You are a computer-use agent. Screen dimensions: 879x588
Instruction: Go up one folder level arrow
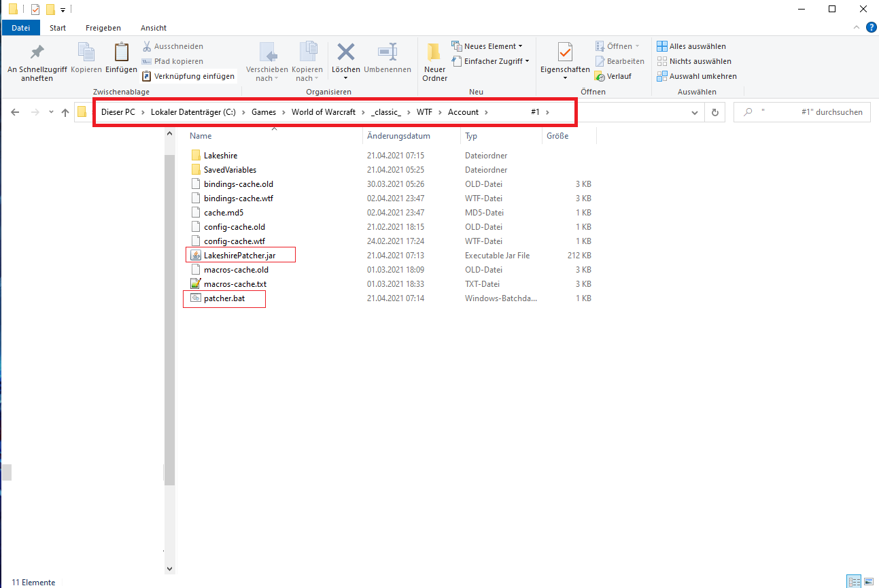point(65,112)
